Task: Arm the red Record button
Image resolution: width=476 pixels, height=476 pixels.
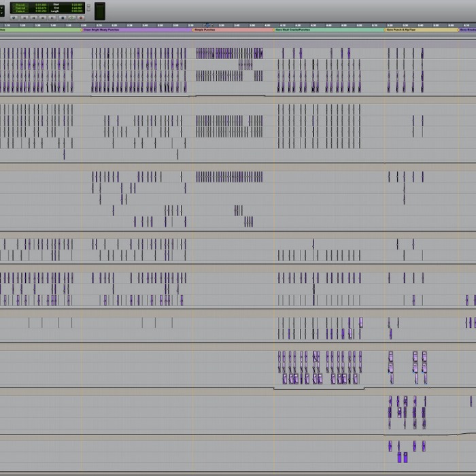Action: click(x=80, y=18)
